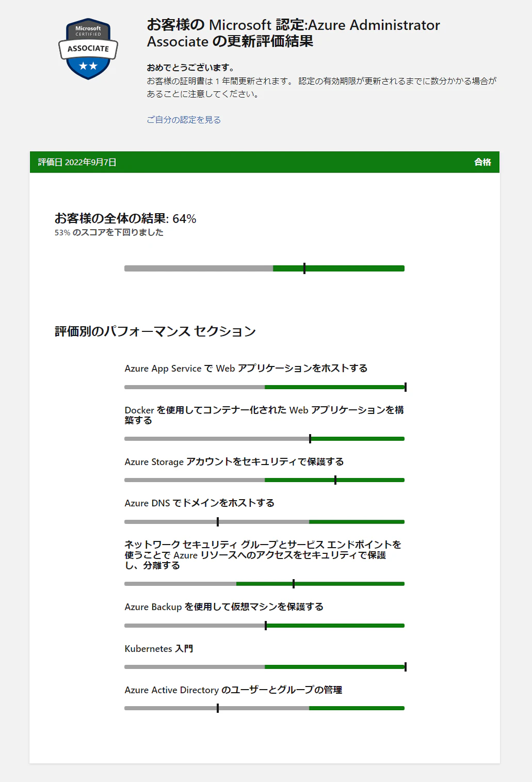Screen dimensions: 532x782
Task: Click the 評価日 2022年9月7日 text
Action: pyautogui.click(x=77, y=162)
